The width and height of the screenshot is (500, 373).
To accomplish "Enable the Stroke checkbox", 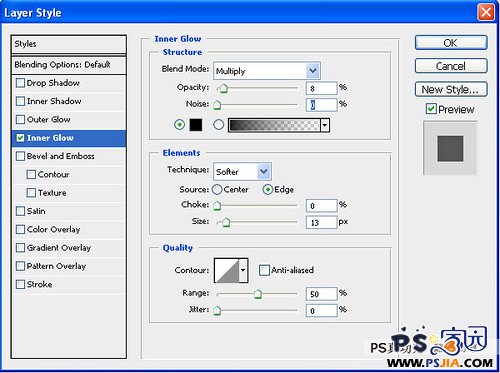I will pos(20,284).
